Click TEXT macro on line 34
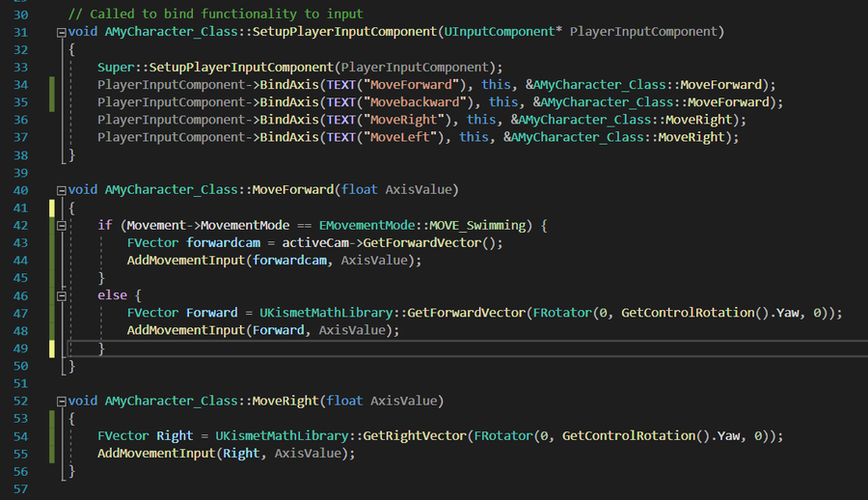The height and width of the screenshot is (500, 868). point(341,85)
